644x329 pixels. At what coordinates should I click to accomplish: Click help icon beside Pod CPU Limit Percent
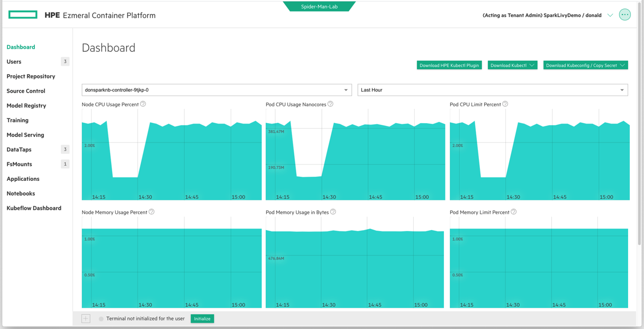[505, 104]
